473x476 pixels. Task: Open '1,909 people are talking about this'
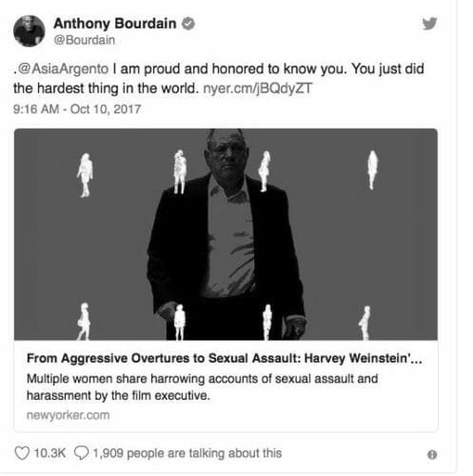click(187, 453)
